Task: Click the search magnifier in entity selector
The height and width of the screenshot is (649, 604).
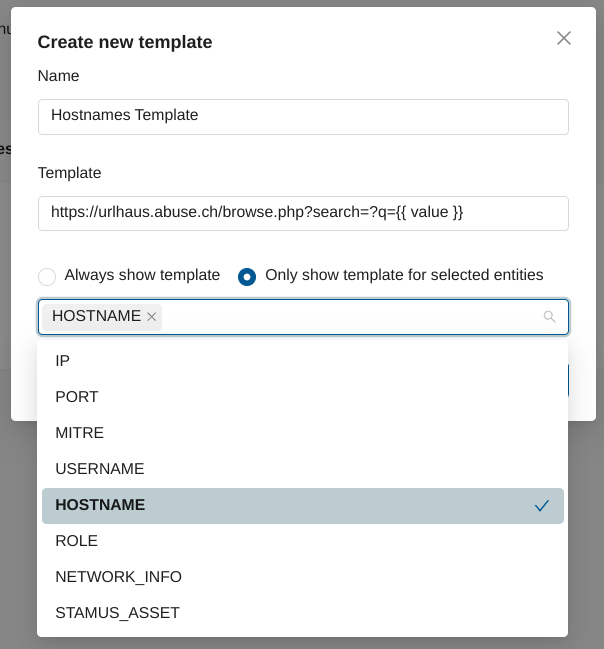Action: pyautogui.click(x=549, y=317)
